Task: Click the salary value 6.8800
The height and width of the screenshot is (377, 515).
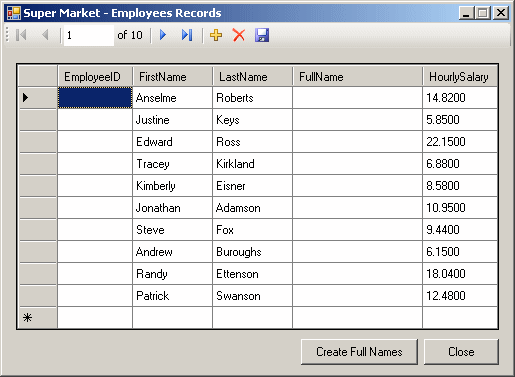Action: pyautogui.click(x=460, y=164)
